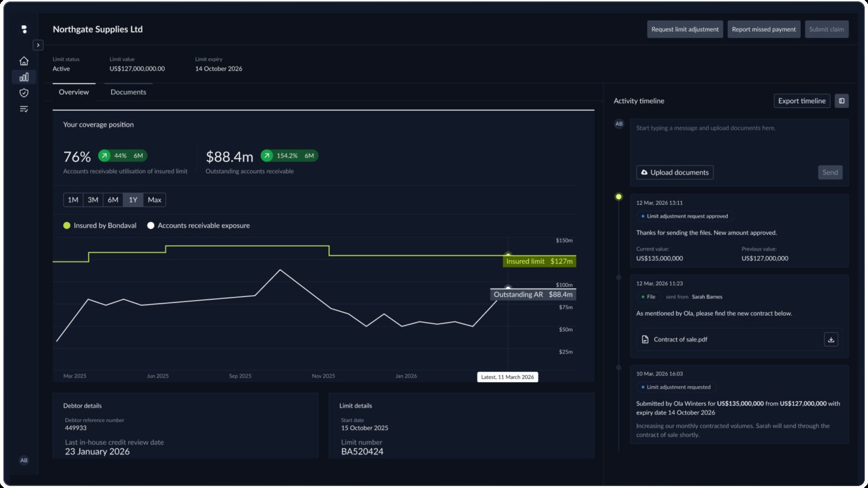This screenshot has height=488, width=868.
Task: Select the bar chart analytics sidebar icon
Action: click(x=23, y=76)
